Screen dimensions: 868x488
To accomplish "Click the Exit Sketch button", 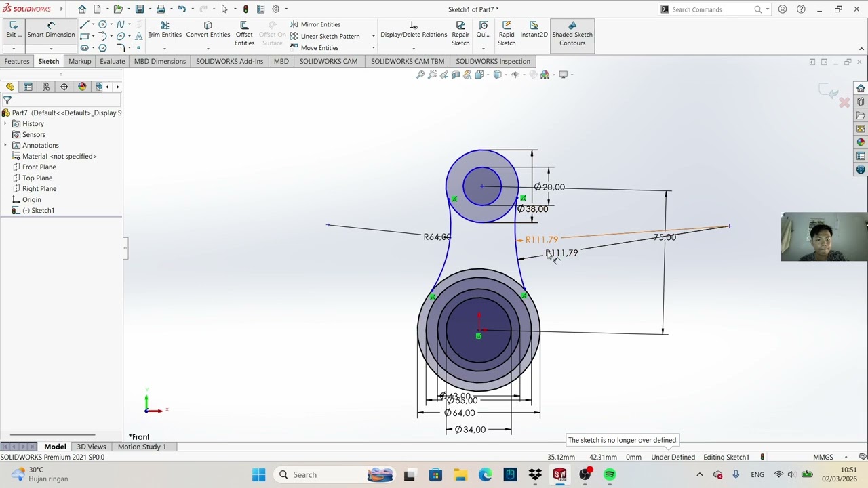I will [x=13, y=30].
